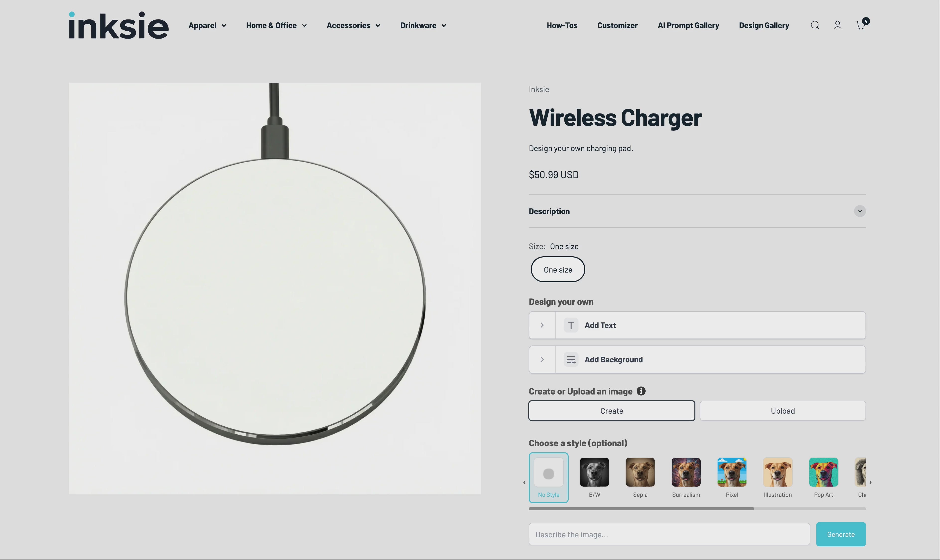Click the Add Background lines icon
This screenshot has height=560, width=940.
(571, 360)
